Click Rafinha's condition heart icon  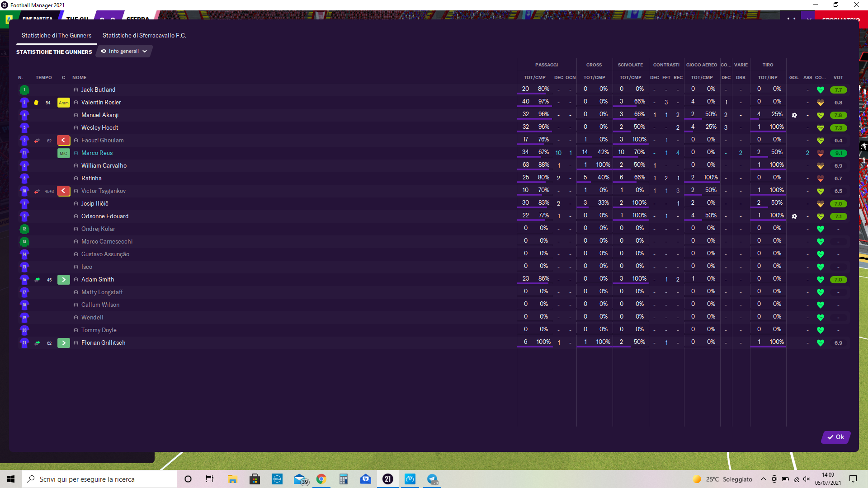point(821,178)
